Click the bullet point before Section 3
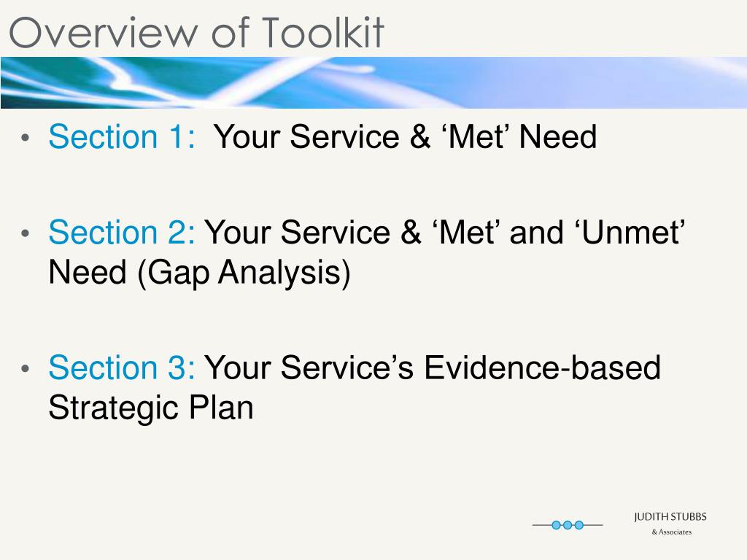 [26, 369]
